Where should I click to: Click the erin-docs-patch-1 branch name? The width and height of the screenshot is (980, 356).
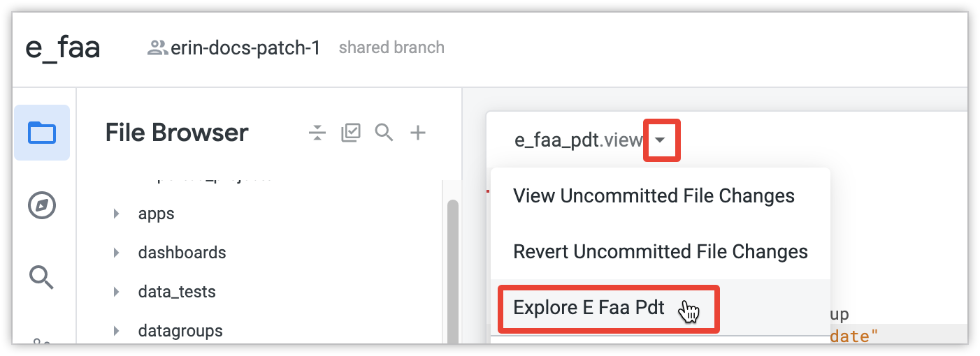[245, 48]
